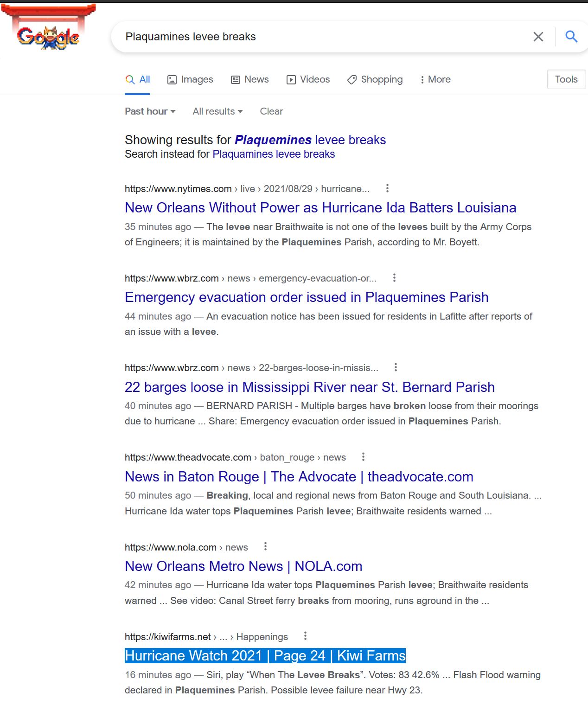Switch to the Videos tab

(x=308, y=79)
